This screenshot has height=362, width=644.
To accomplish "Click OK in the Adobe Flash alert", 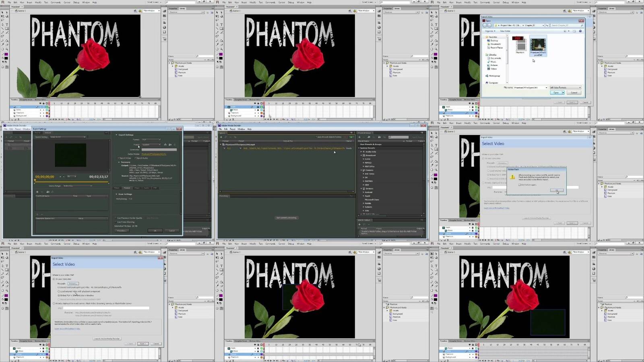I will tap(557, 190).
